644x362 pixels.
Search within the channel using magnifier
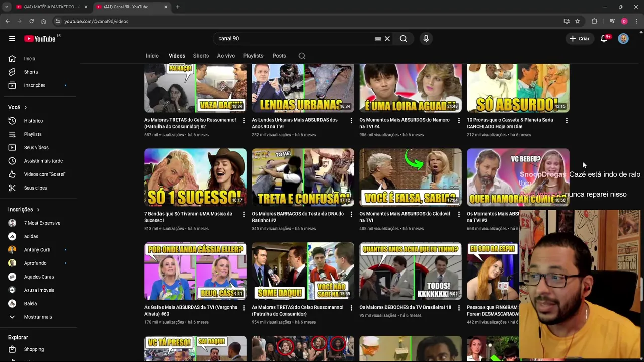click(302, 56)
